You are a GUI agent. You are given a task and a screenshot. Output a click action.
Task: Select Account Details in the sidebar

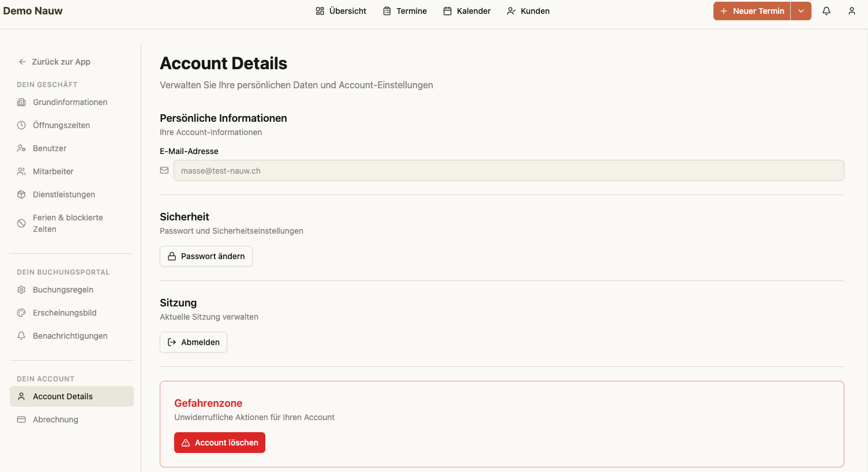[x=72, y=396]
